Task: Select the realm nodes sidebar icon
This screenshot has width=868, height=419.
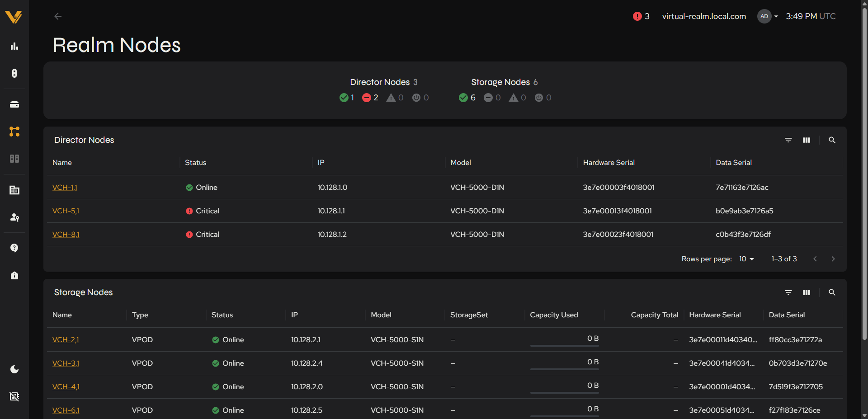Action: click(14, 132)
